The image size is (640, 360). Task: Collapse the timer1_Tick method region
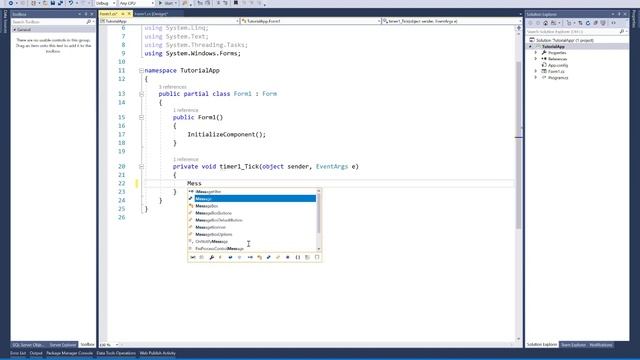141,167
